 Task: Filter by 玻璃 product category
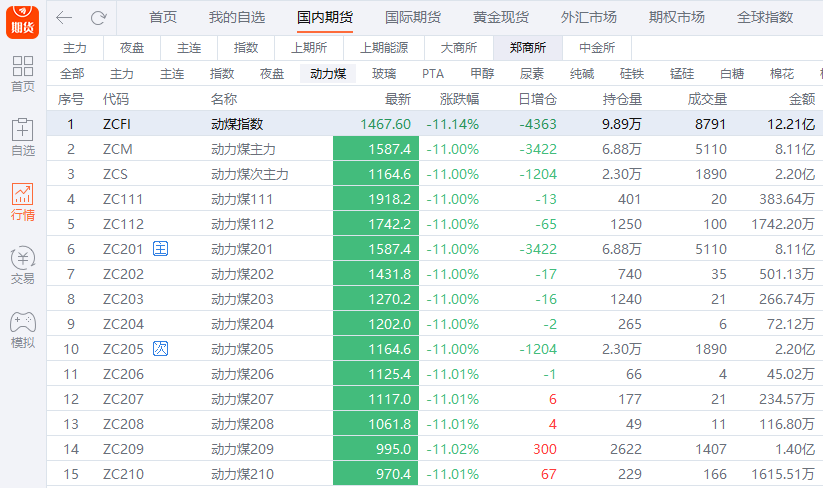(384, 74)
